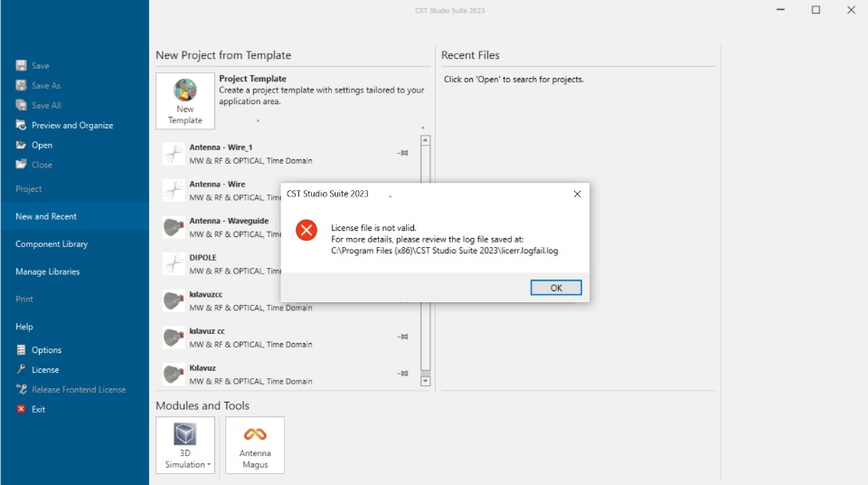The image size is (868, 485).
Task: Click the Save floppy disk icon
Action: (x=21, y=66)
